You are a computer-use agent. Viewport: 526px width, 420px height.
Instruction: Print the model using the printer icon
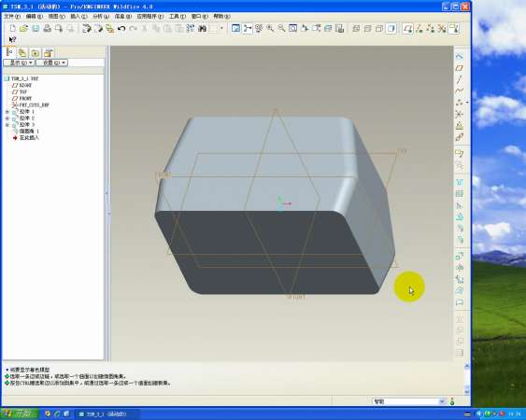(x=48, y=29)
